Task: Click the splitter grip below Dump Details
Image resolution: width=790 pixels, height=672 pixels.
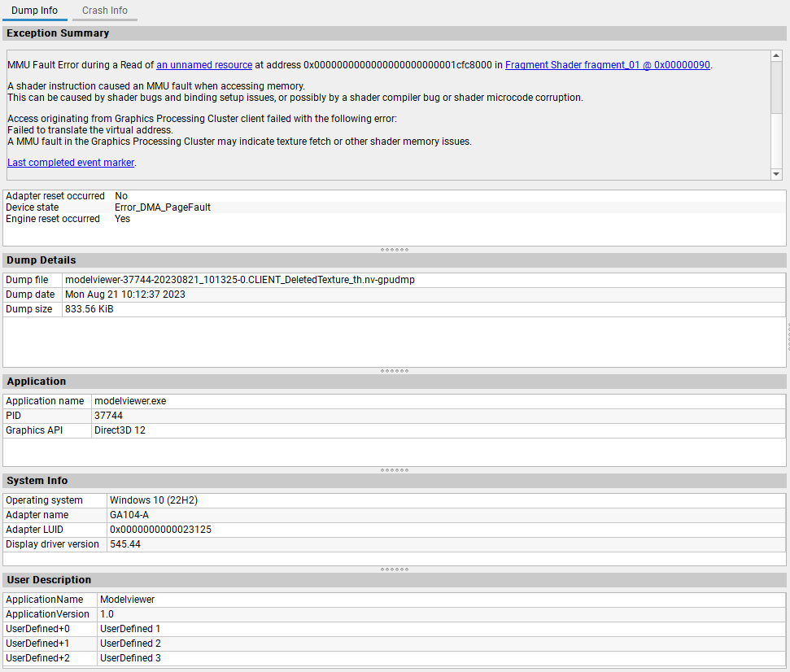Action: [x=394, y=370]
